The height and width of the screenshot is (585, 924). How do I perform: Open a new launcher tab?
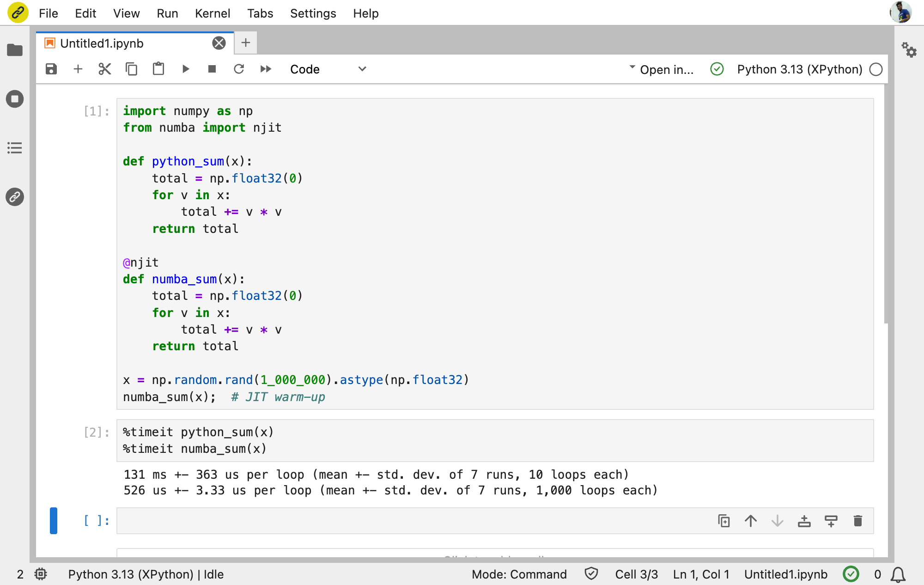(x=246, y=43)
